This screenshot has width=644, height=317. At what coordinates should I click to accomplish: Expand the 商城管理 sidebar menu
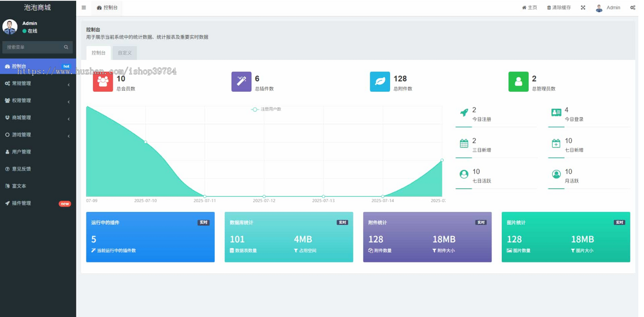pos(38,118)
